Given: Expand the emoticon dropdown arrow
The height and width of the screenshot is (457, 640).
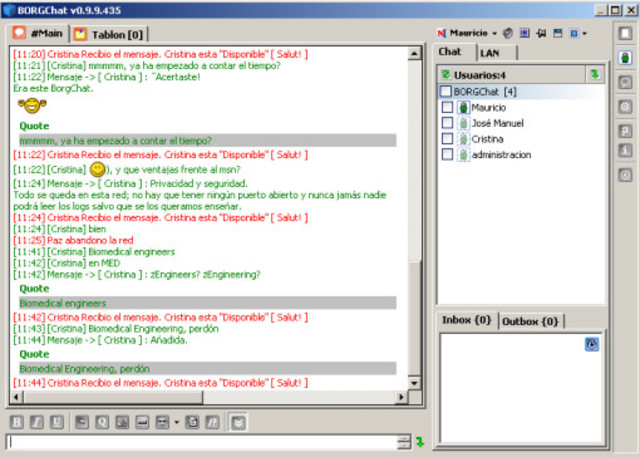Looking at the screenshot, I should point(176,422).
